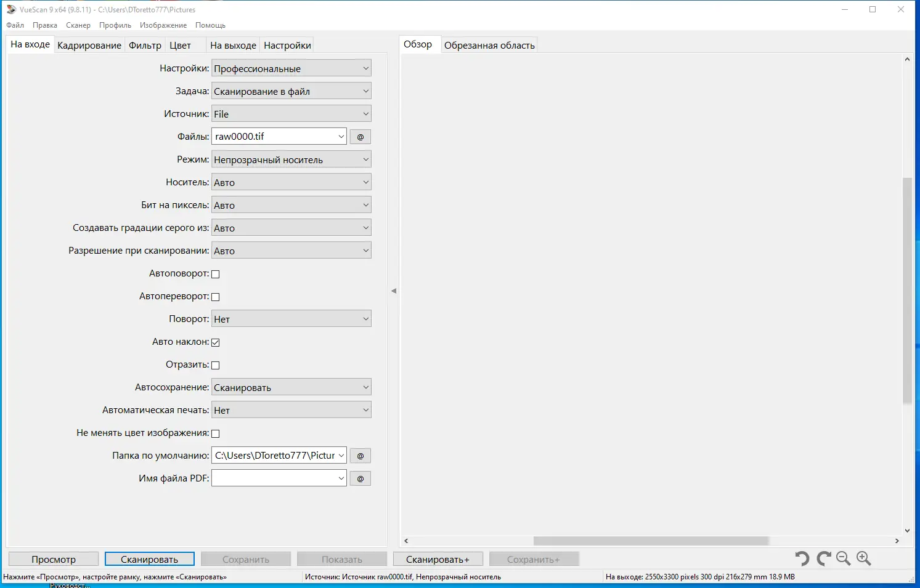Tick the Отразить checkbox
This screenshot has width=920, height=588.
pos(216,365)
